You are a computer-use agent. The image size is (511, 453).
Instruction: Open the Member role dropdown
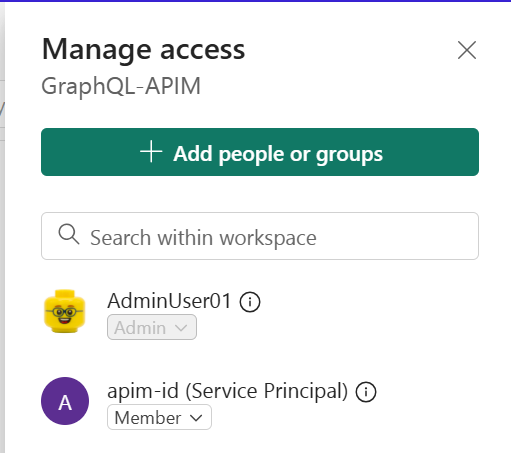pyautogui.click(x=159, y=417)
